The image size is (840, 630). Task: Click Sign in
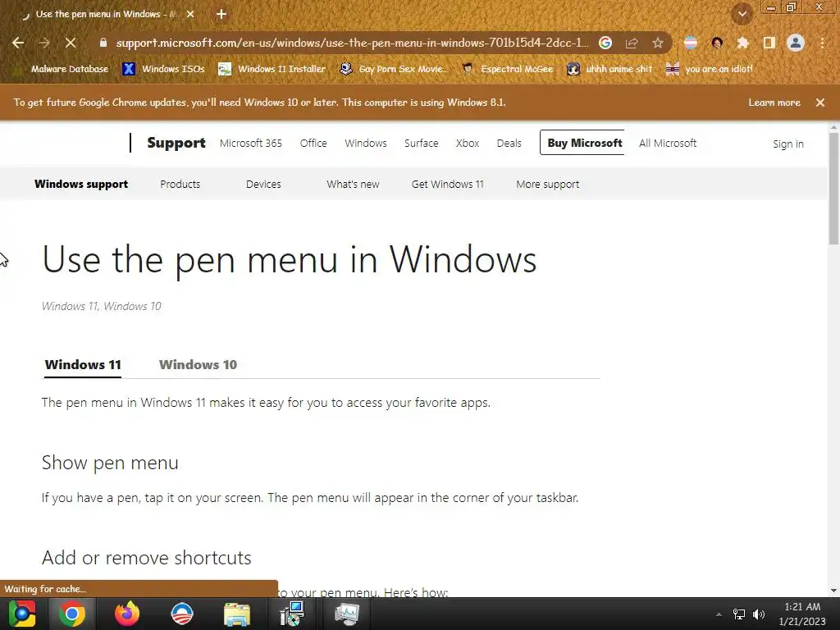point(788,144)
